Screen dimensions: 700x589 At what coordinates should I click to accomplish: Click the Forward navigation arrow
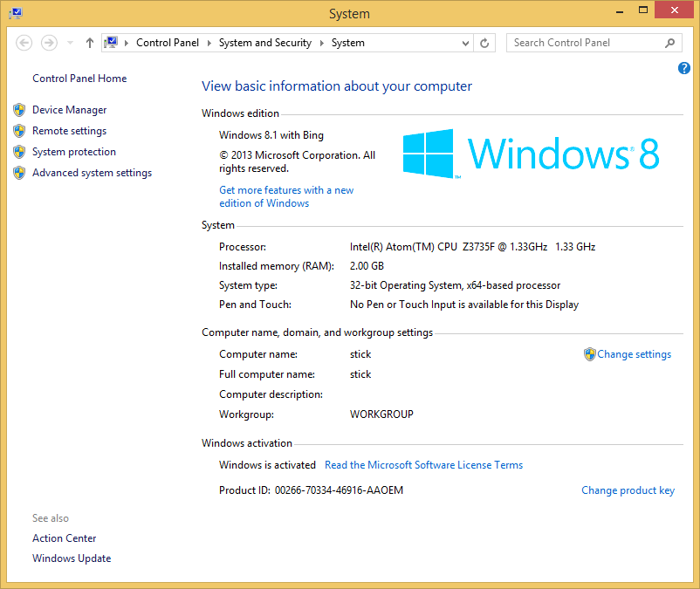[49, 43]
